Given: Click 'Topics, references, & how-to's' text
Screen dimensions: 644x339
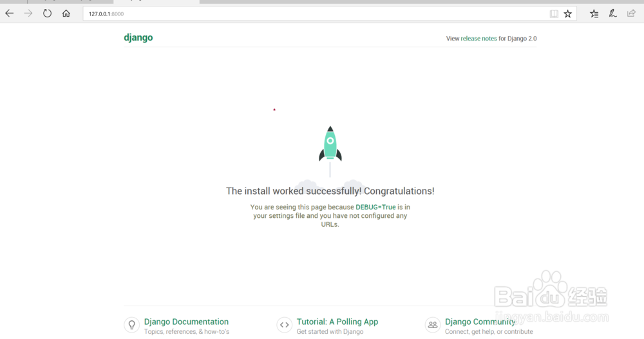Looking at the screenshot, I should coord(187,332).
